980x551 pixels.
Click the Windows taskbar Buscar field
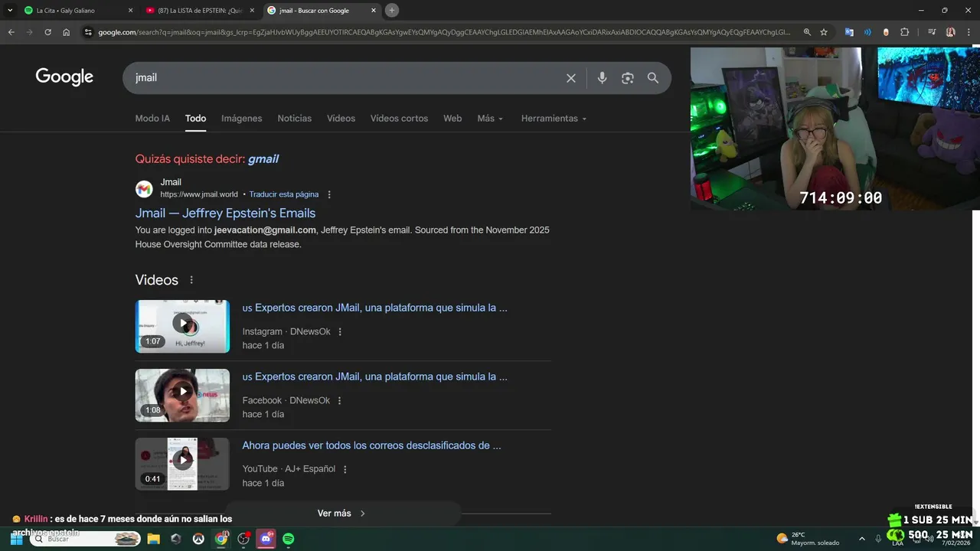point(86,539)
